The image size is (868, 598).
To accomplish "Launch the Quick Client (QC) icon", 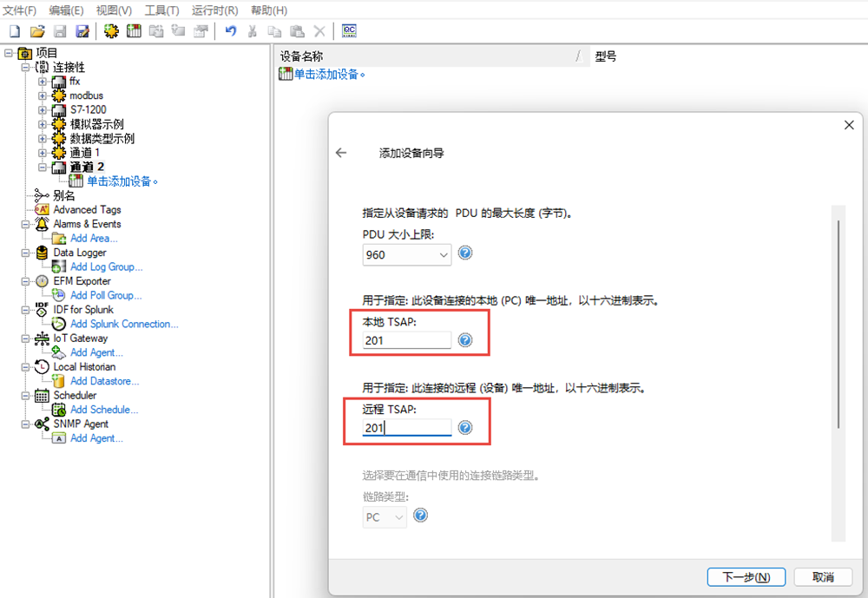I will click(x=350, y=31).
